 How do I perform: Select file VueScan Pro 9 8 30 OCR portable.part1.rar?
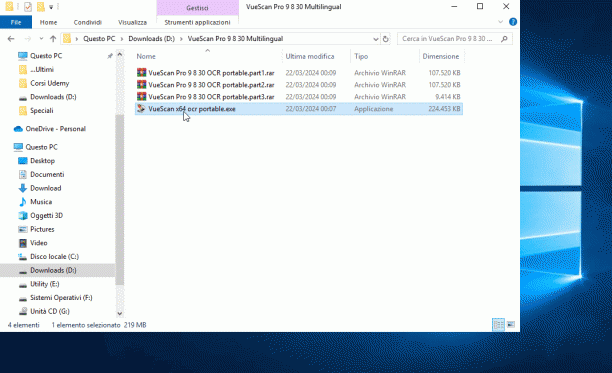point(211,73)
